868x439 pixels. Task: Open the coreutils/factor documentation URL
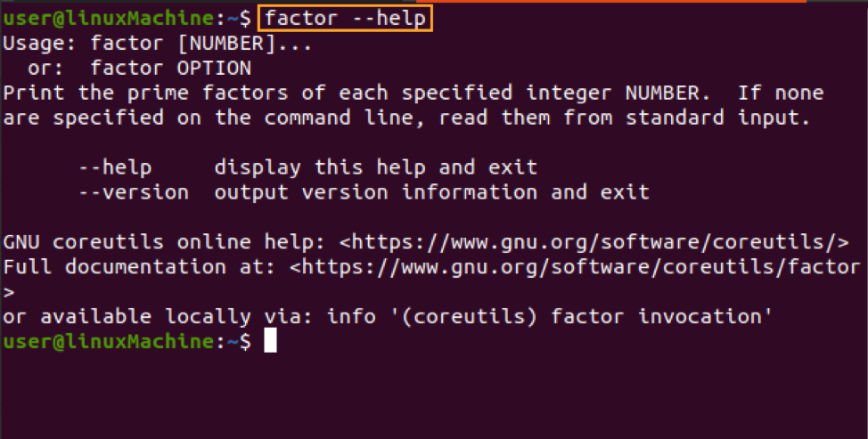575,267
